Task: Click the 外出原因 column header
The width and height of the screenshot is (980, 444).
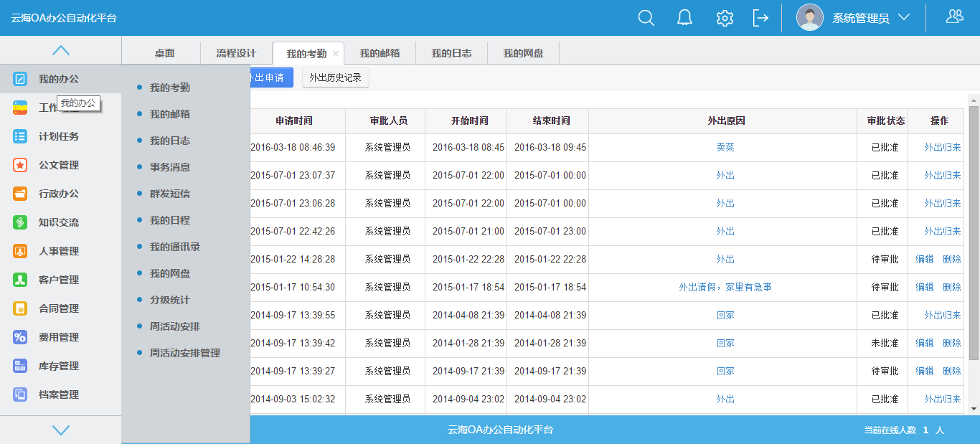Action: tap(726, 121)
